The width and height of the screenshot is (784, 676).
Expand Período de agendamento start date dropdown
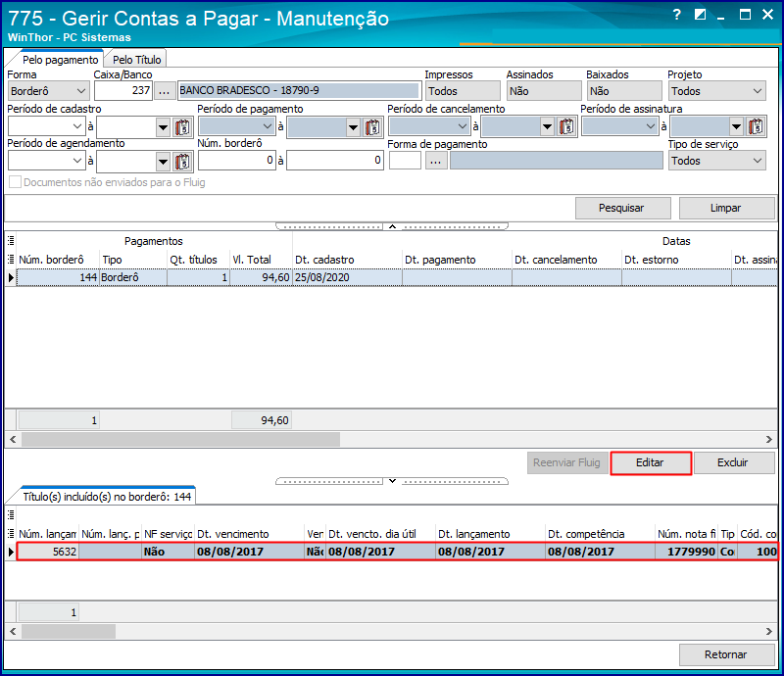coord(77,161)
